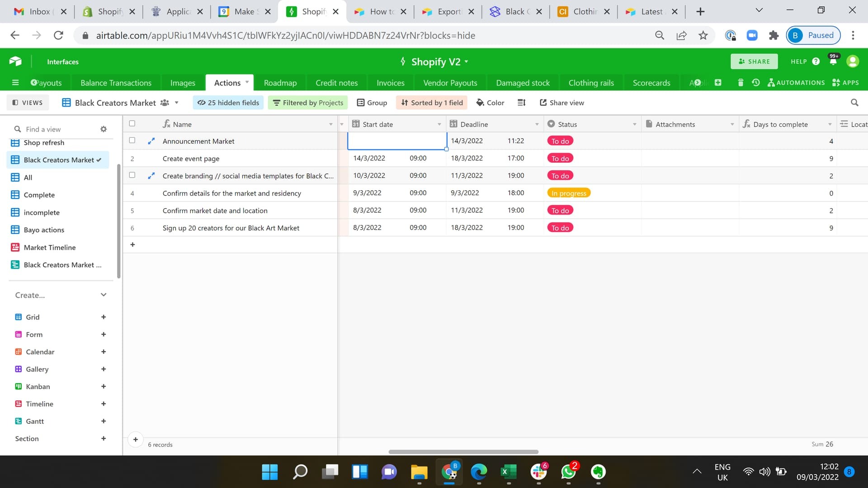
Task: Add a Gantt view plus icon
Action: point(104,422)
